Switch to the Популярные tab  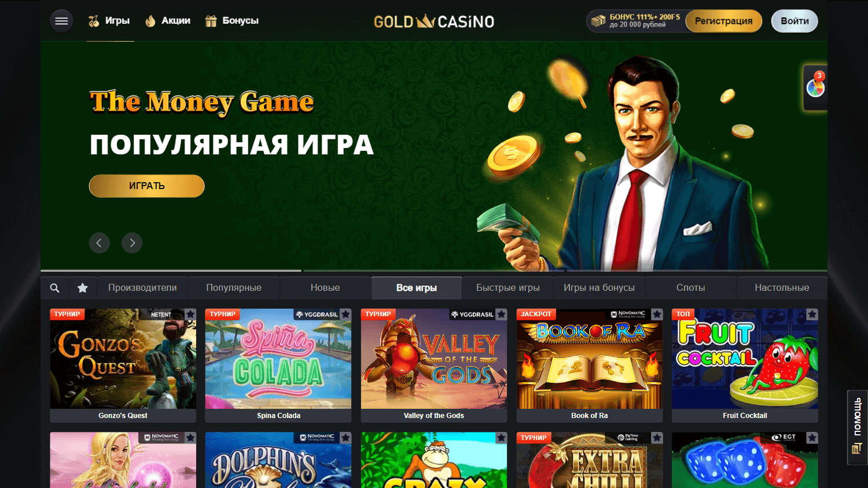(234, 288)
